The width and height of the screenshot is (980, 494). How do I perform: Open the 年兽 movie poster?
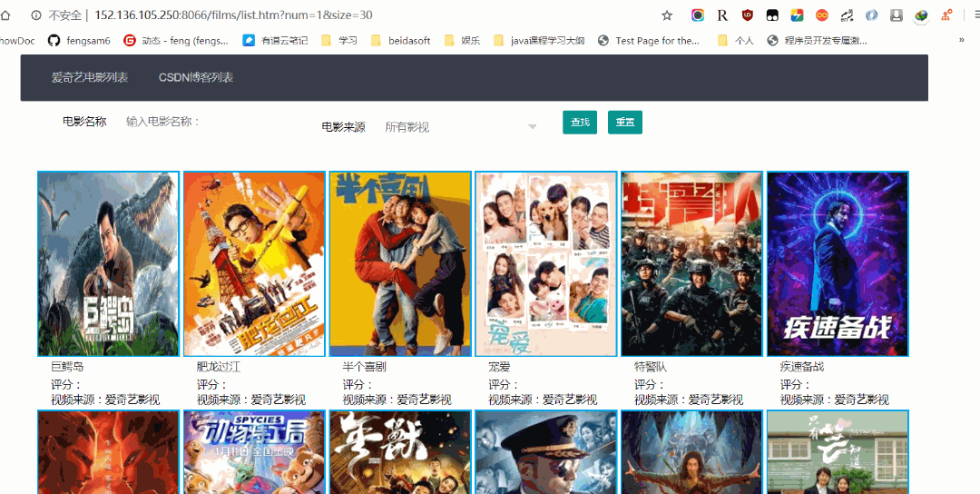point(400,452)
